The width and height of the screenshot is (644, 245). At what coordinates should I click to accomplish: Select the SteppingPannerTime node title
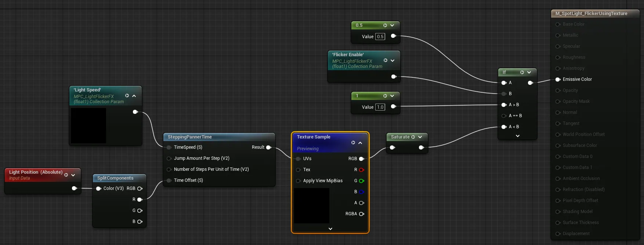190,137
